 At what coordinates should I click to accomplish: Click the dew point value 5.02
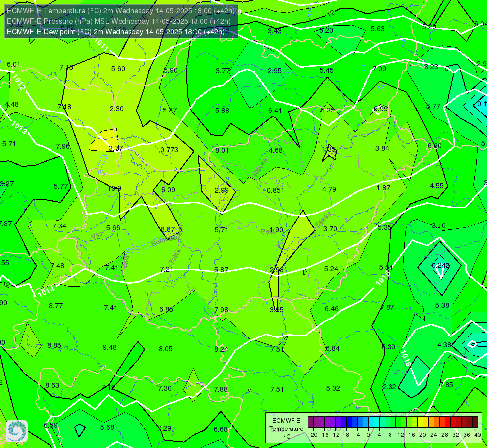[x=333, y=388]
